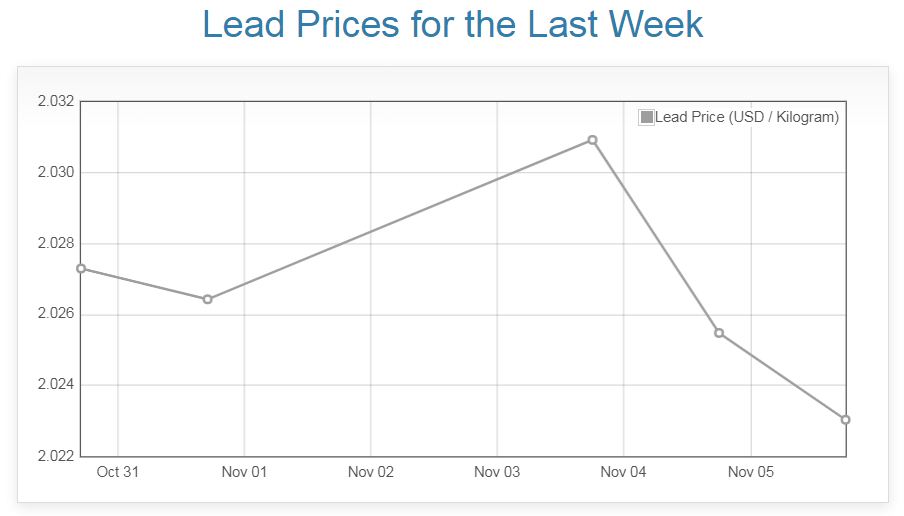Click the lowest data point at the line's end
904x516 pixels.
845,420
